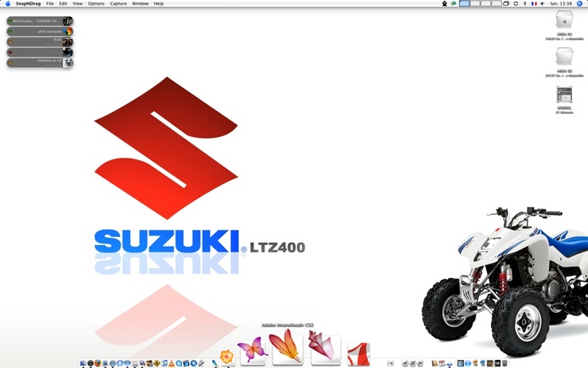Viewport: 588px width, 368px height.
Task: Select the first hard drive desktop icon
Action: (x=564, y=20)
